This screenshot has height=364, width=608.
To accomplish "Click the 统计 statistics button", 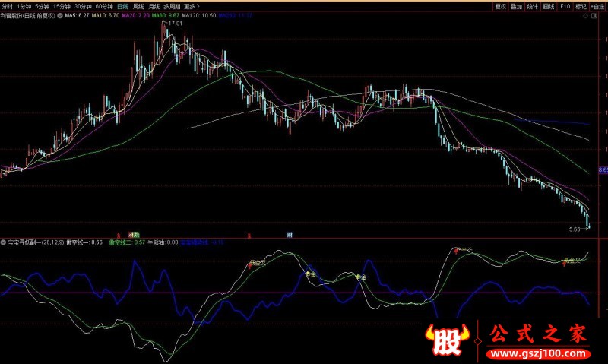I will tap(533, 5).
